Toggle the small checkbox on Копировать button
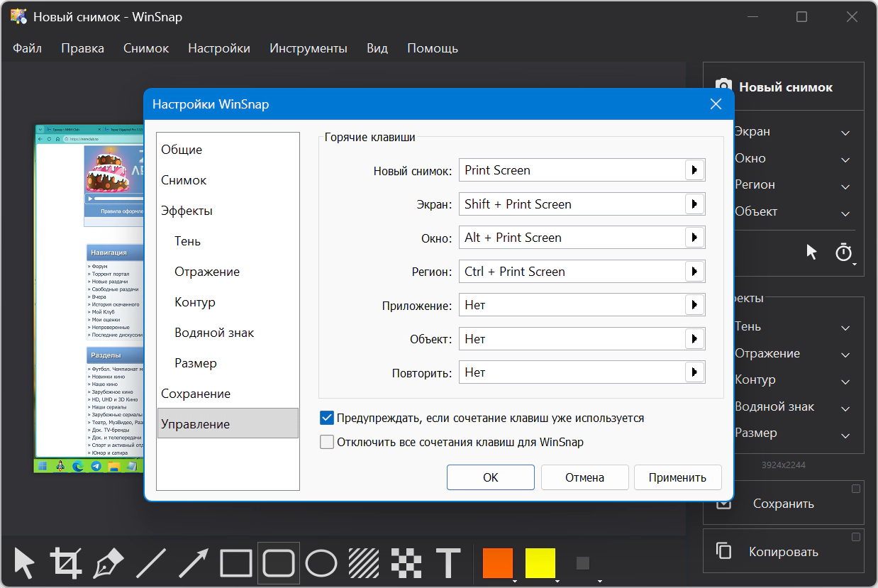The width and height of the screenshot is (878, 588). (856, 536)
